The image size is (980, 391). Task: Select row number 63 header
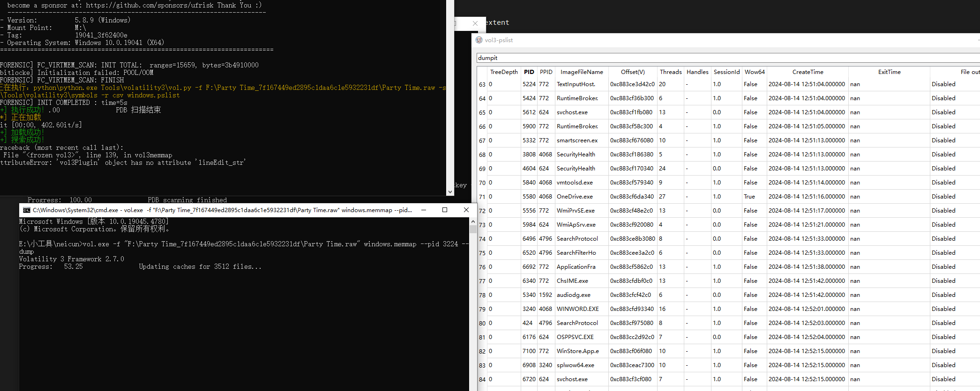[482, 85]
